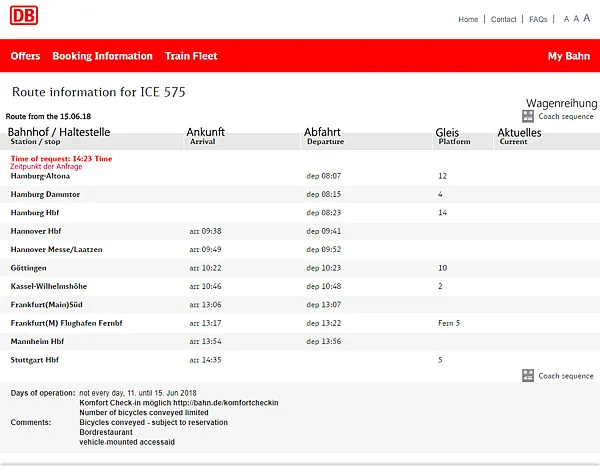Click the top coach sequence icon

[528, 116]
